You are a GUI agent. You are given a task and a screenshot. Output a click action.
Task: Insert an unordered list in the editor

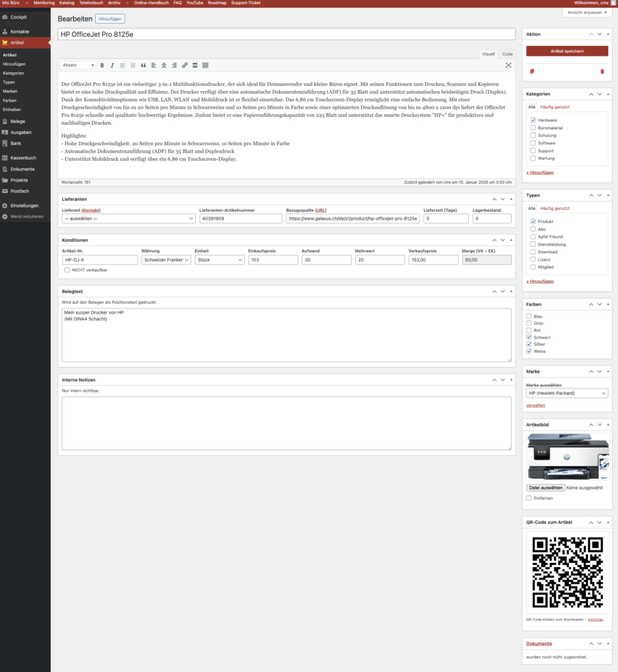(x=123, y=65)
